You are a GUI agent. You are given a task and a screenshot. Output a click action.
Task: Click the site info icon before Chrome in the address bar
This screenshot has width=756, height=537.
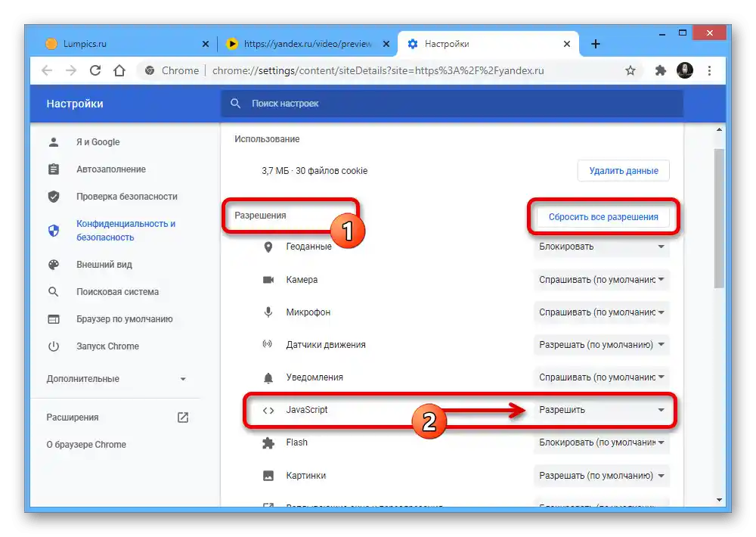point(150,70)
